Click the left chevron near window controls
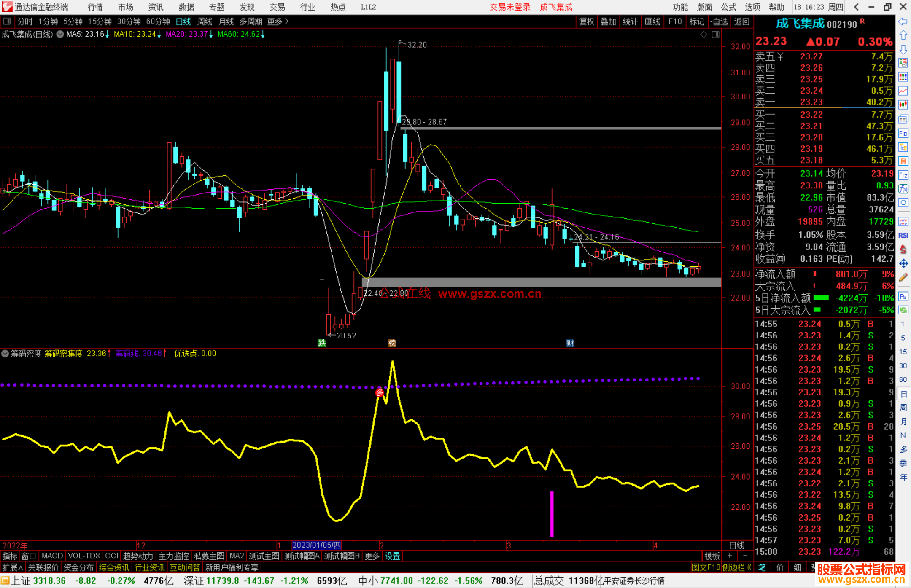The width and height of the screenshot is (911, 588). [856, 7]
